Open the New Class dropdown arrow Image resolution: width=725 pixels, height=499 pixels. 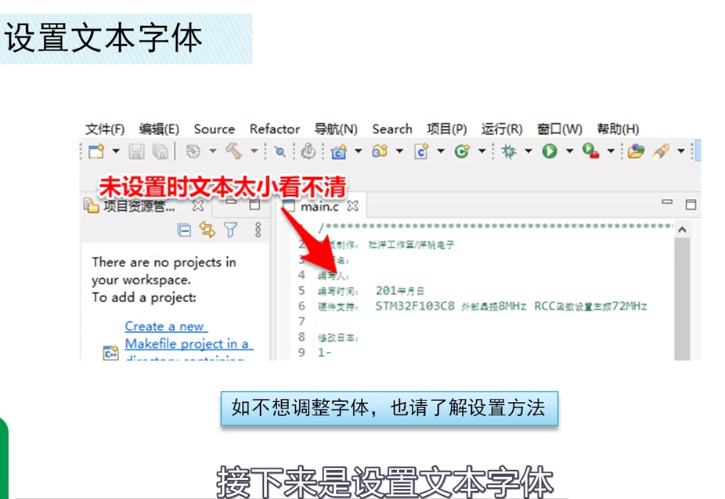482,151
